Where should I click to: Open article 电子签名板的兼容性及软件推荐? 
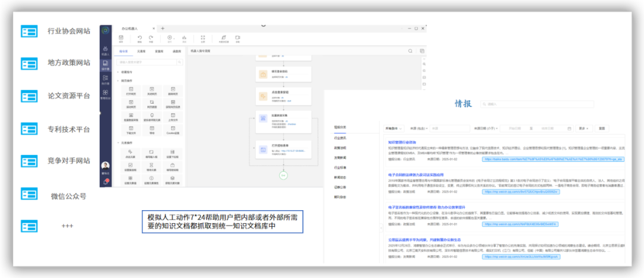pyautogui.click(x=426, y=207)
